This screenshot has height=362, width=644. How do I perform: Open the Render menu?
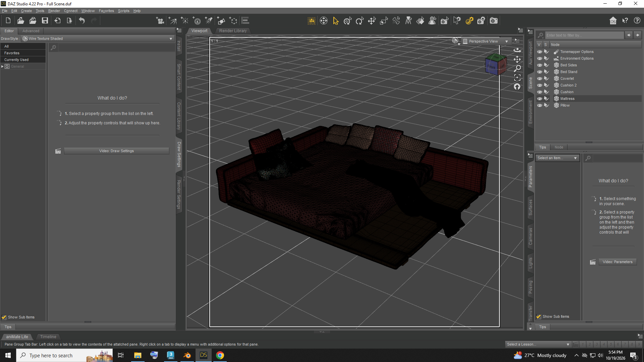pos(54,11)
